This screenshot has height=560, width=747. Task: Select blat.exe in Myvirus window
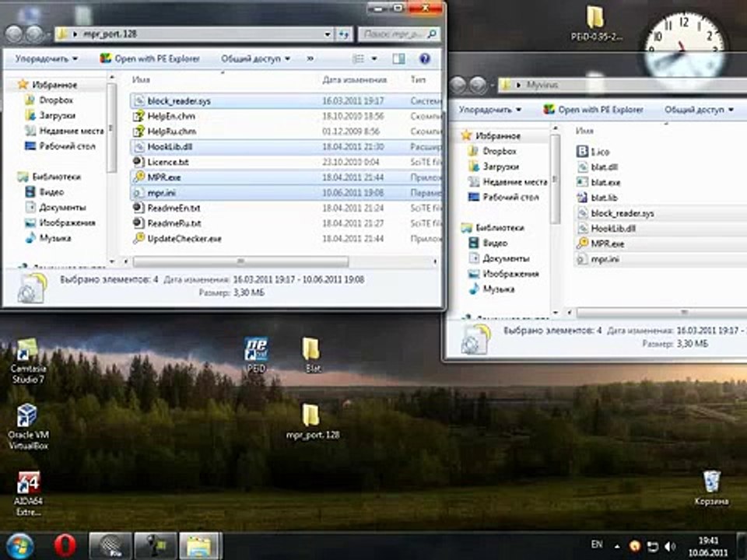point(598,182)
